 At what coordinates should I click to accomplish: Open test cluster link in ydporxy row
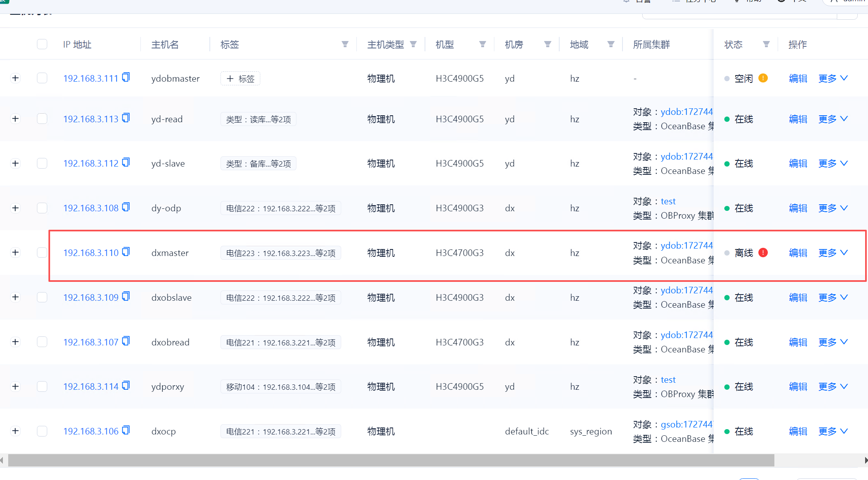[x=668, y=379]
